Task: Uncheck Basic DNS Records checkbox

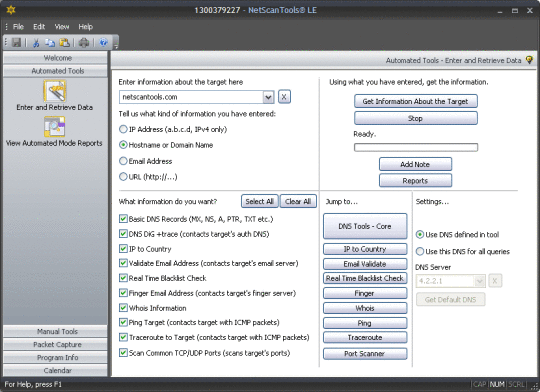Action: (123, 219)
